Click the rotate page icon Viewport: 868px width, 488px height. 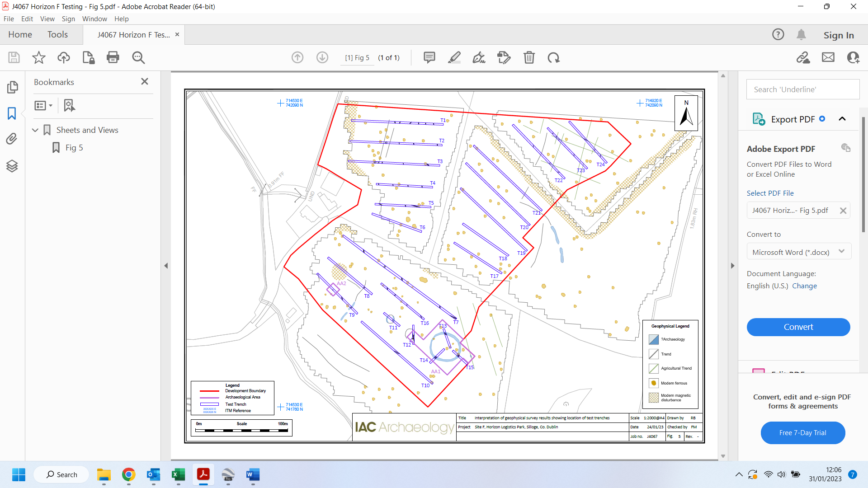(553, 57)
